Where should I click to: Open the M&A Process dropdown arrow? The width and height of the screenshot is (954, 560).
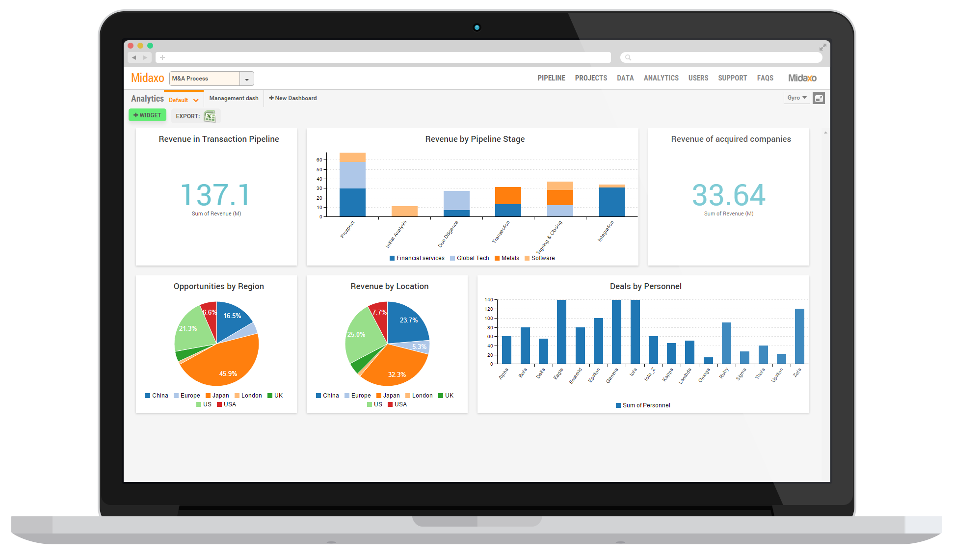[247, 79]
